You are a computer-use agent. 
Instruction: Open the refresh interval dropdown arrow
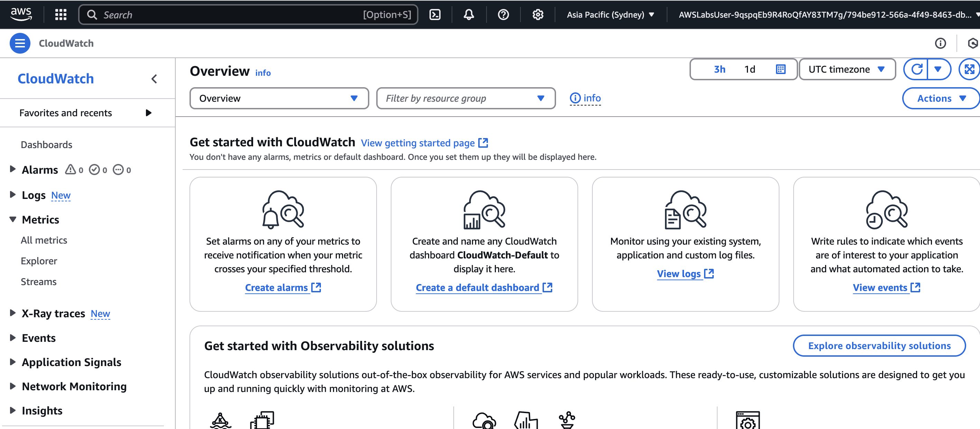[x=938, y=69]
